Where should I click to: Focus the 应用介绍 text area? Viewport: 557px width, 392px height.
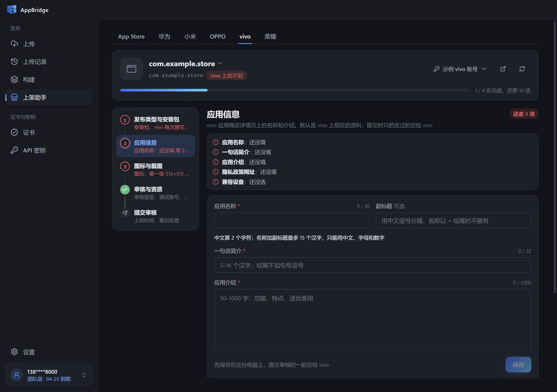(373, 320)
